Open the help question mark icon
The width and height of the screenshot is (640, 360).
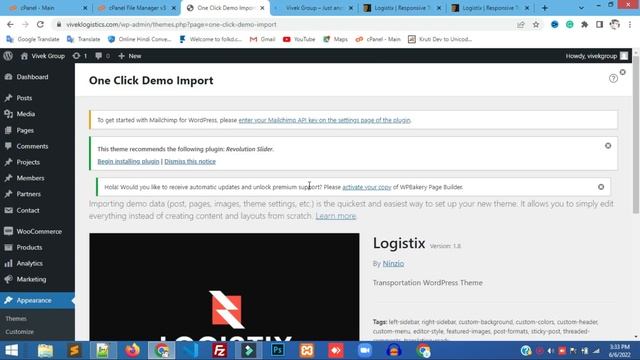(x=613, y=78)
